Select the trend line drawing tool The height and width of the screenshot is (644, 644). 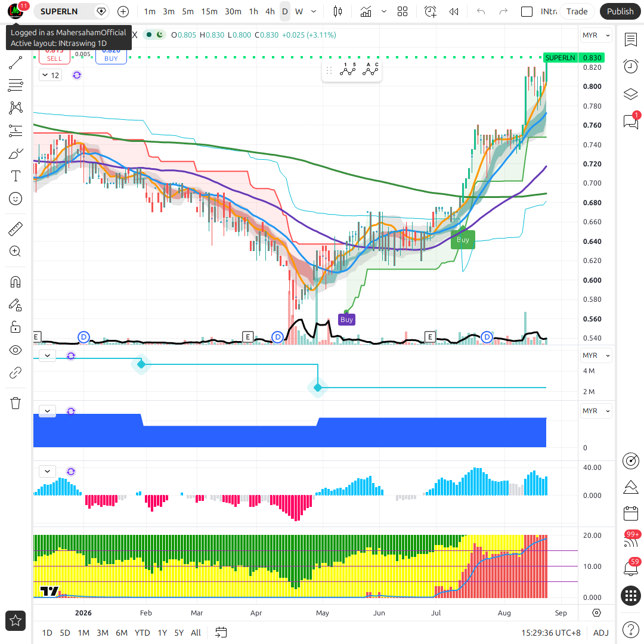pos(15,63)
